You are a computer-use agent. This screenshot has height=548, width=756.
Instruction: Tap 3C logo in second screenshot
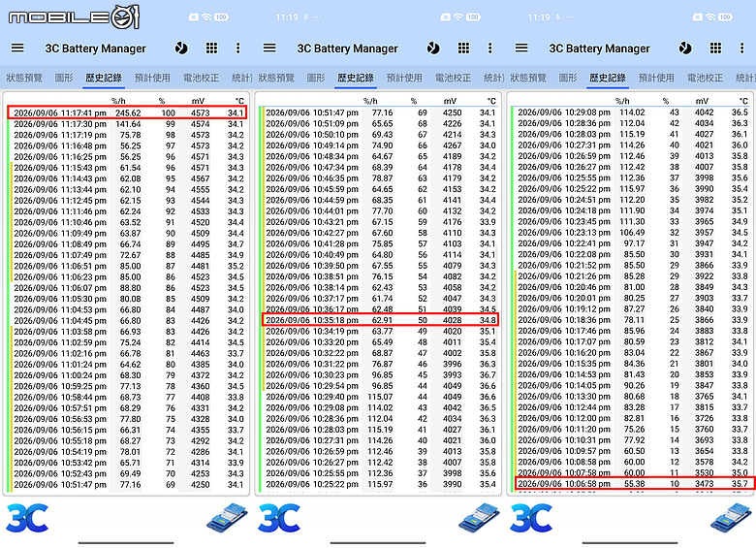(279, 518)
